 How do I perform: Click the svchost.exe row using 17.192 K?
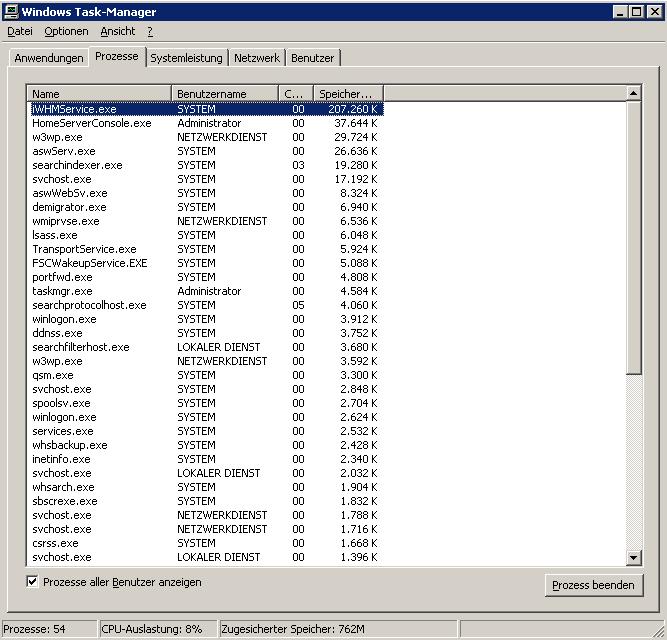coord(205,179)
